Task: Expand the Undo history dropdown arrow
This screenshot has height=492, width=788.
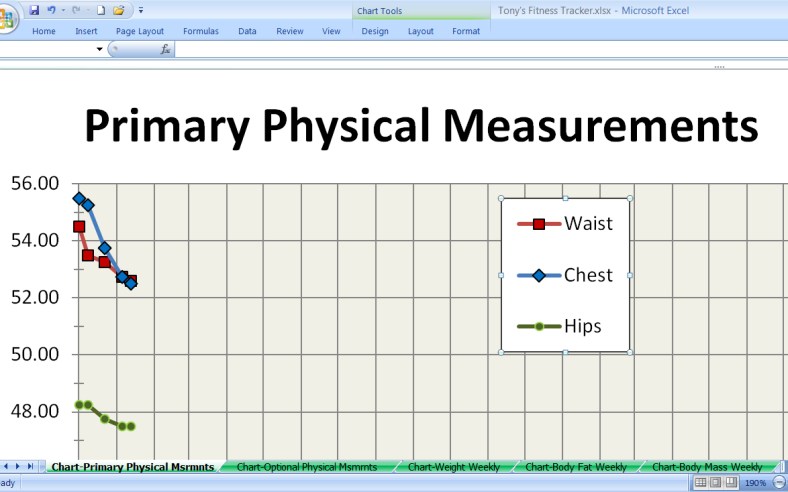Action: coord(63,10)
